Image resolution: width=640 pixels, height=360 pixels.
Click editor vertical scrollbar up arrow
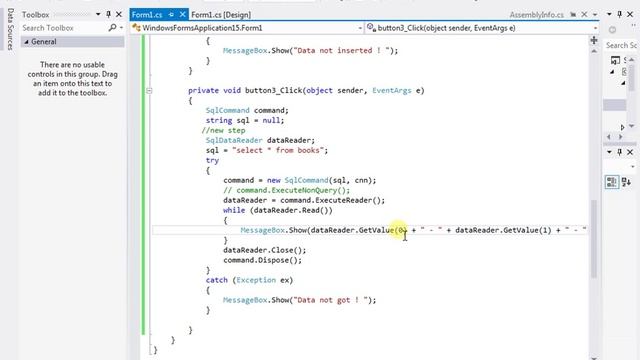(594, 51)
